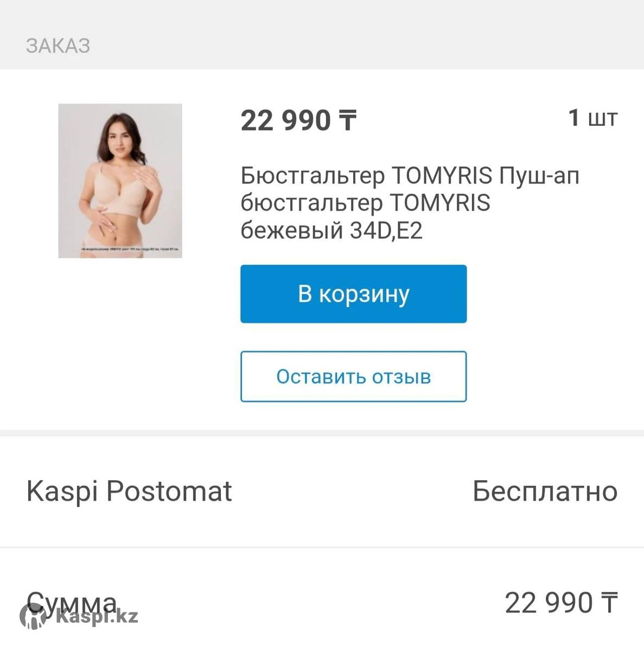Click the 1 шт quantity indicator
The height and width of the screenshot is (651, 644).
pyautogui.click(x=592, y=118)
